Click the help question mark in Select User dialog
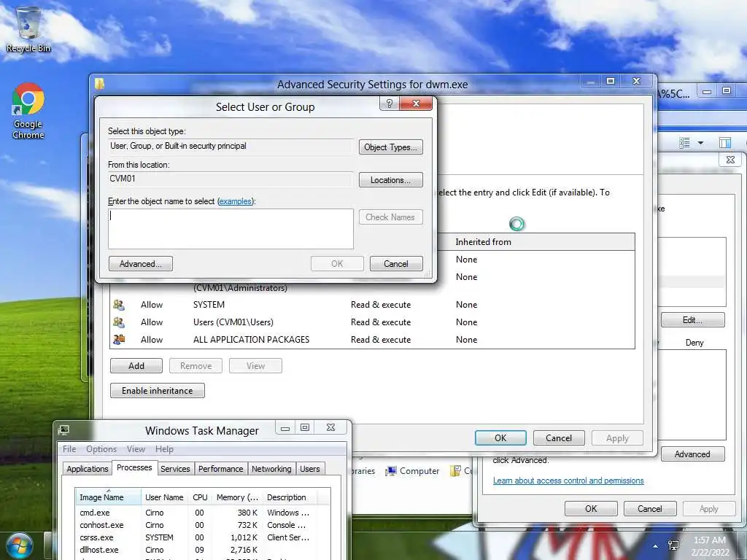Image resolution: width=747 pixels, height=560 pixels. point(390,104)
